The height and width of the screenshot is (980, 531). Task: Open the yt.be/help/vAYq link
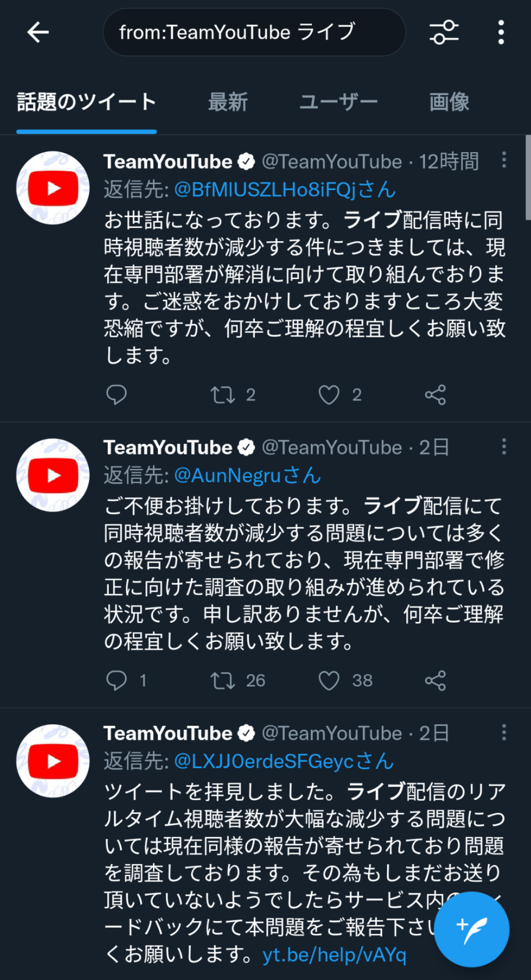pos(334,955)
